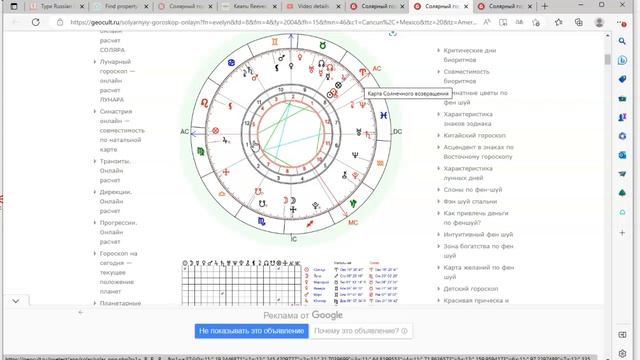The height and width of the screenshot is (360, 640).
Task: Collapse the panel using the down chevron
Action: (x=16, y=301)
